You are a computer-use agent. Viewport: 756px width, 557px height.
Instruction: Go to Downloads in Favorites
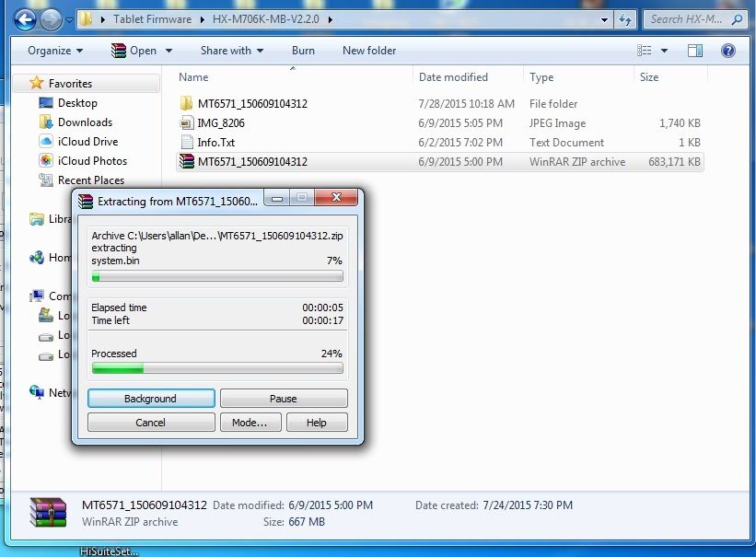tap(85, 122)
